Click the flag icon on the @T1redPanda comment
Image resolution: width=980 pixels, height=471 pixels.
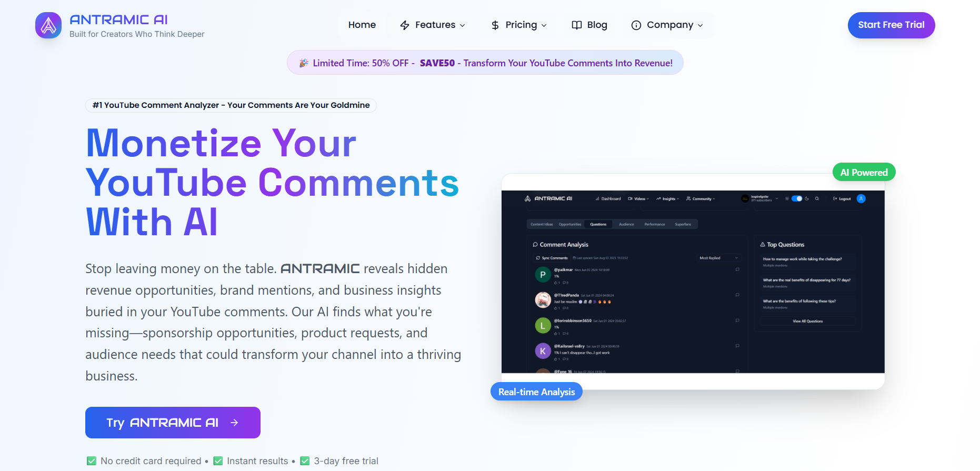coord(737,295)
